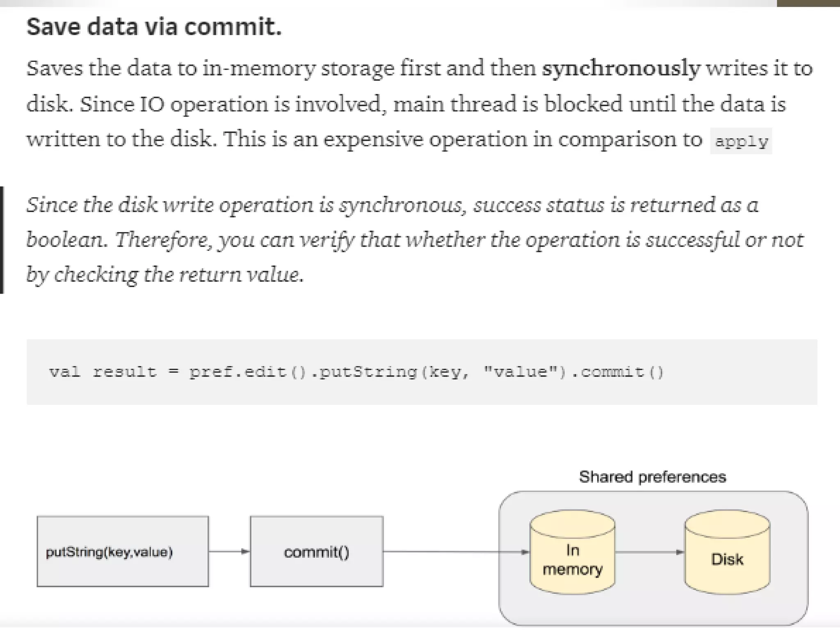Viewport: 840px width, 630px height.
Task: Click the words "main thread is blocked"
Action: [x=508, y=104]
